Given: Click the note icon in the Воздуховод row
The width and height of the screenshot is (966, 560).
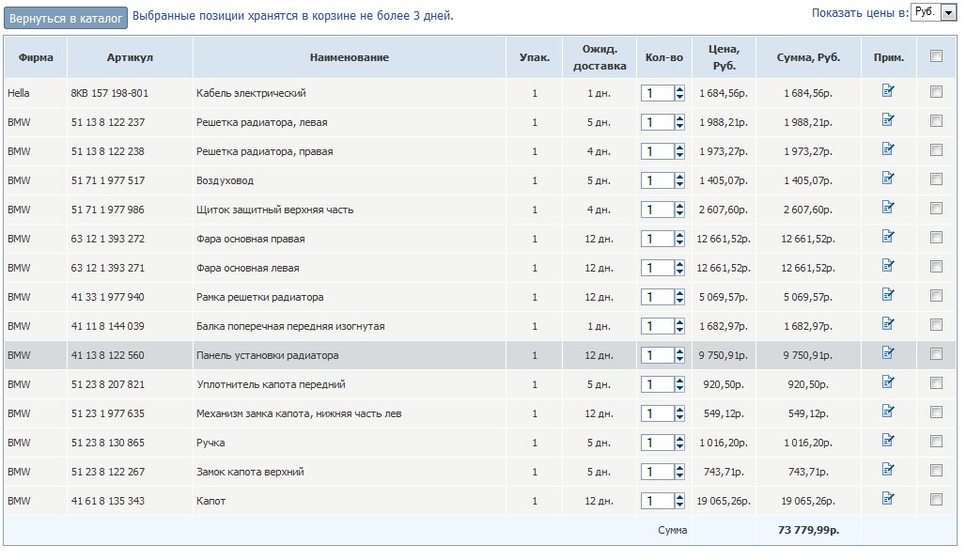Looking at the screenshot, I should pyautogui.click(x=888, y=179).
